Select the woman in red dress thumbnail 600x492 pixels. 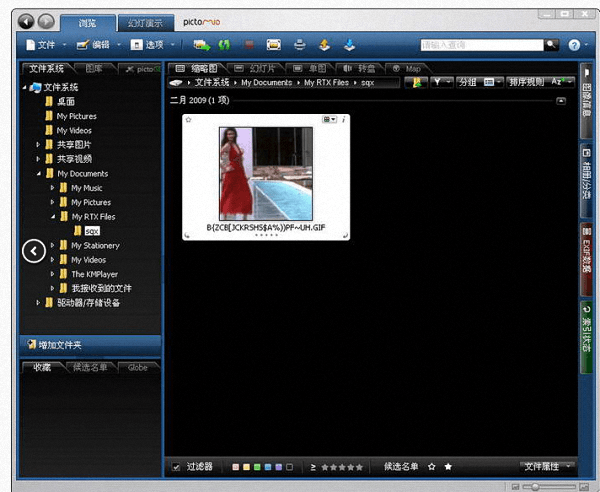point(266,173)
